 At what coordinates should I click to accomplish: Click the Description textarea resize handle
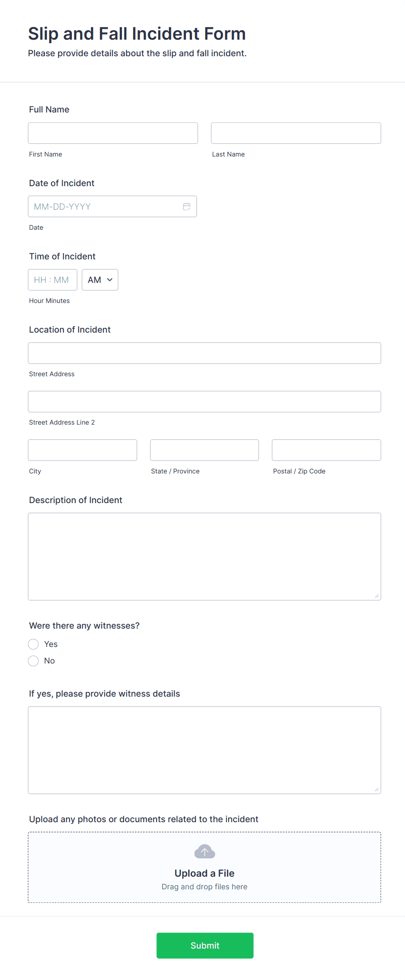(377, 596)
